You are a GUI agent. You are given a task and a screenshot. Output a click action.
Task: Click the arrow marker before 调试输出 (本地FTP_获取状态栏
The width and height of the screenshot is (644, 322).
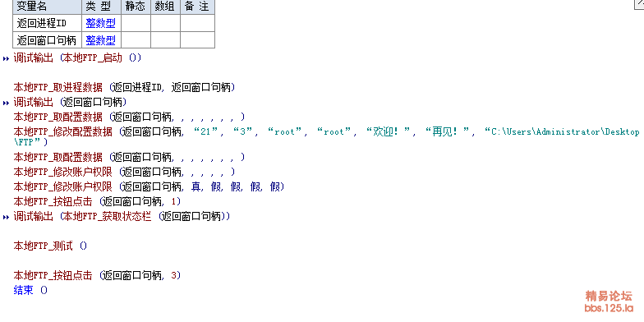point(6,217)
